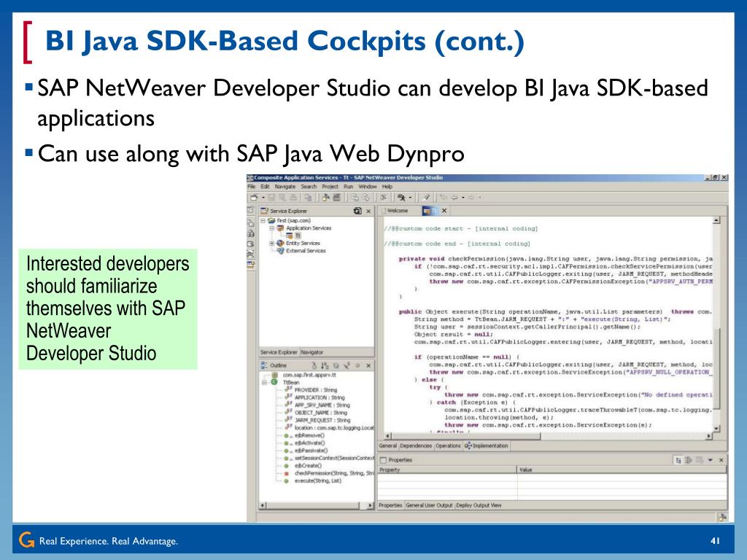Collapse the TtBean class node in Outline
The image size is (747, 560).
(264, 382)
